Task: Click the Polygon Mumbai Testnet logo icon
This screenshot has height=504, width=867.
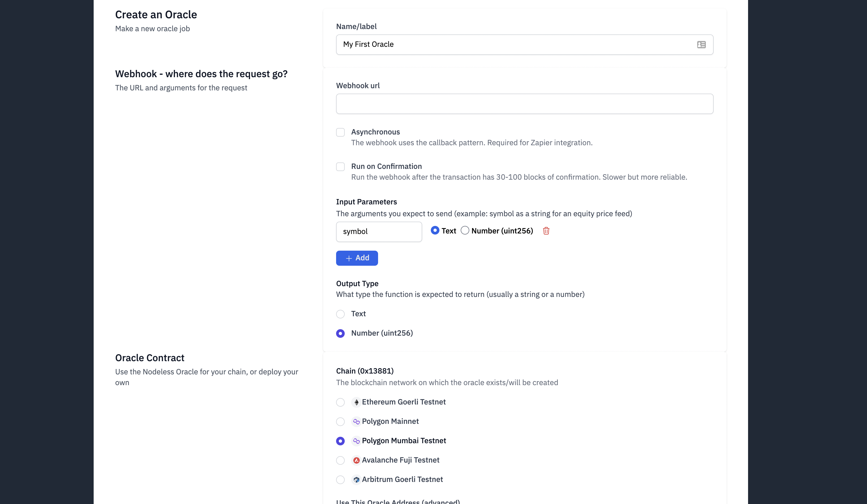Action: (x=356, y=441)
